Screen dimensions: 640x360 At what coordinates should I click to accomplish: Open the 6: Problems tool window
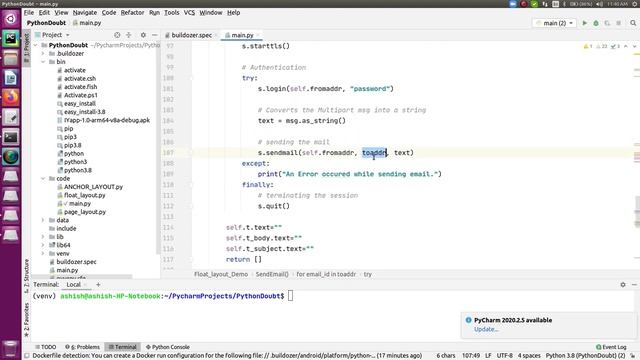tap(82, 347)
